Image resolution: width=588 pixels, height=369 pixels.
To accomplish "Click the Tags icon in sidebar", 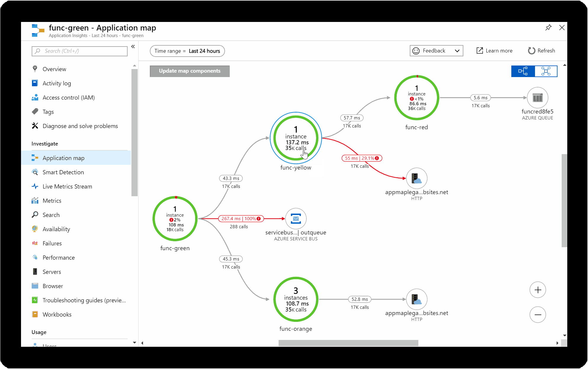I will coord(35,112).
